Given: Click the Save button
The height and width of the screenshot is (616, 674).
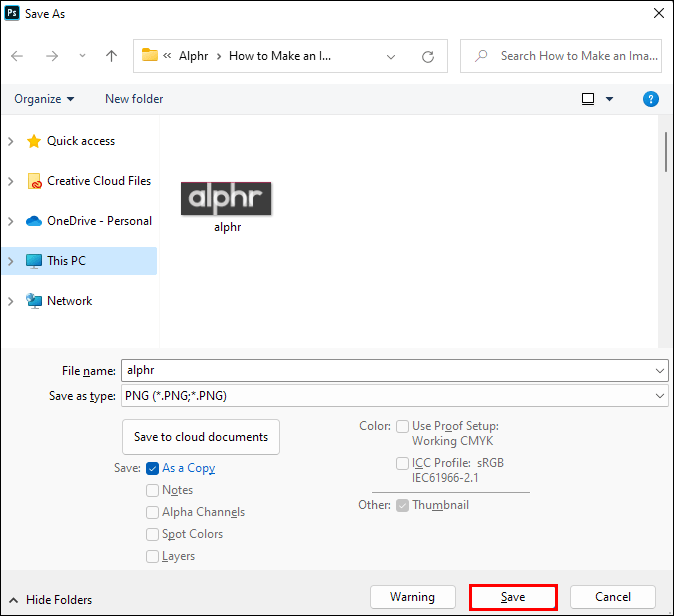Looking at the screenshot, I should click(x=513, y=597).
